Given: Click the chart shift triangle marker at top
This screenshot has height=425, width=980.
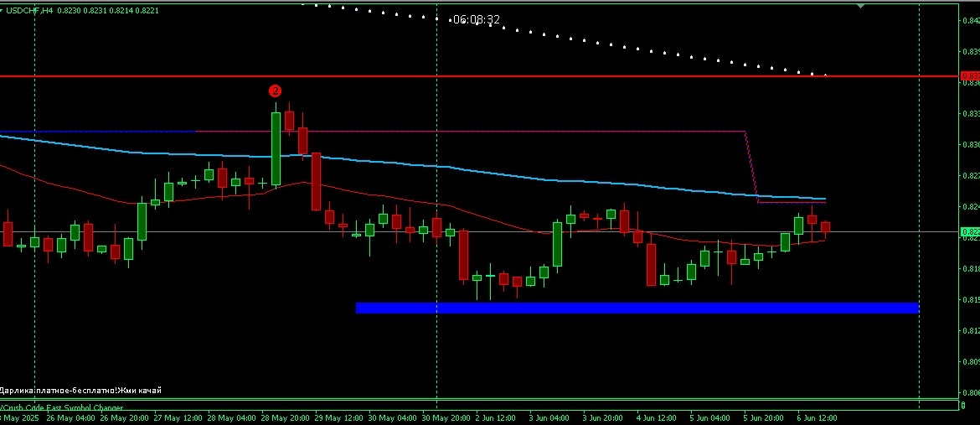Looking at the screenshot, I should coord(860,6).
